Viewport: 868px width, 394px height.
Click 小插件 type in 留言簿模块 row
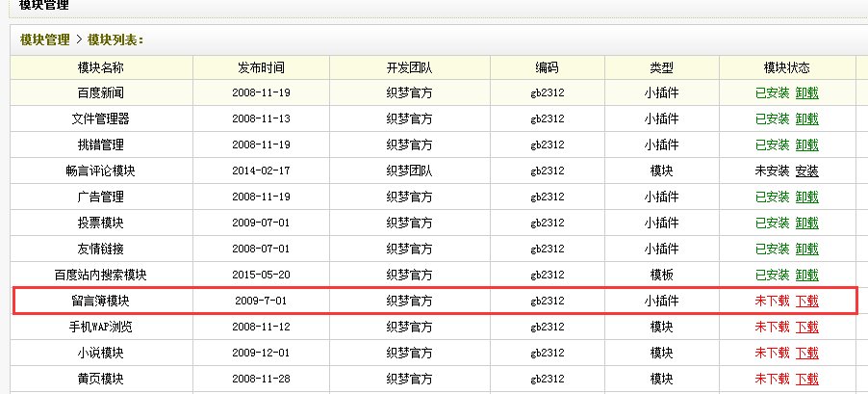(661, 301)
